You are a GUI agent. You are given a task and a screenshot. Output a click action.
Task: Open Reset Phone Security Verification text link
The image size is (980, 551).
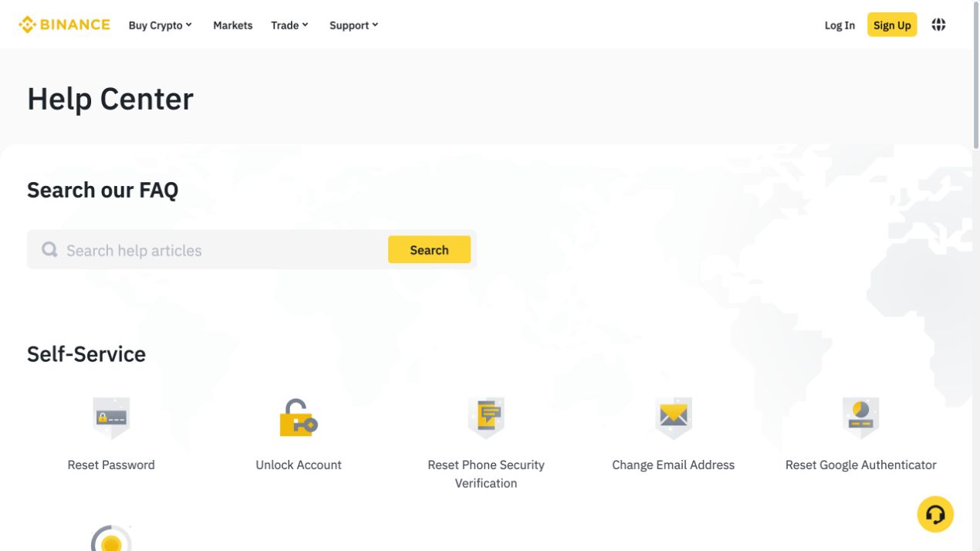[x=486, y=474]
